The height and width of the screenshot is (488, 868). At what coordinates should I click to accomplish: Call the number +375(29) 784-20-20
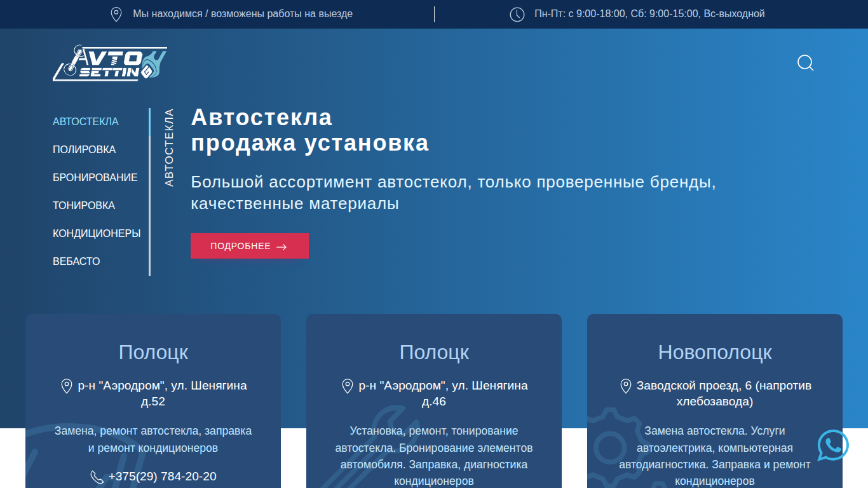[x=163, y=477]
